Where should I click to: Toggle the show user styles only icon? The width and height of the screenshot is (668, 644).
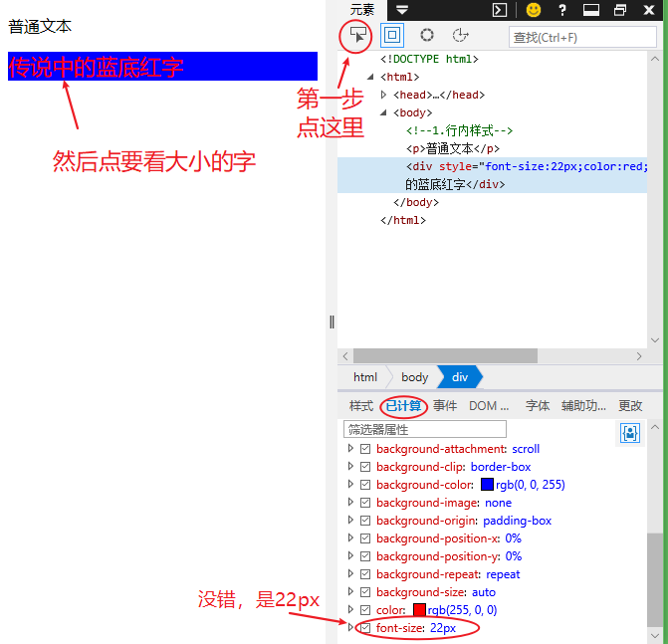pos(629,433)
